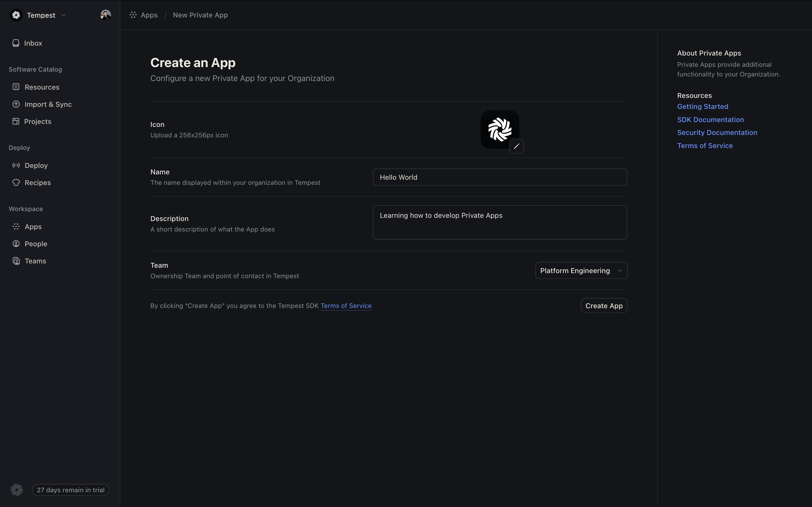
Task: Select People under Workspace
Action: point(35,244)
